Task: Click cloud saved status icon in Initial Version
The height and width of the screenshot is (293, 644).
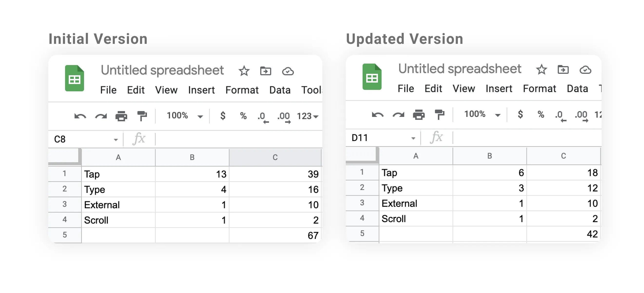Action: (x=288, y=71)
